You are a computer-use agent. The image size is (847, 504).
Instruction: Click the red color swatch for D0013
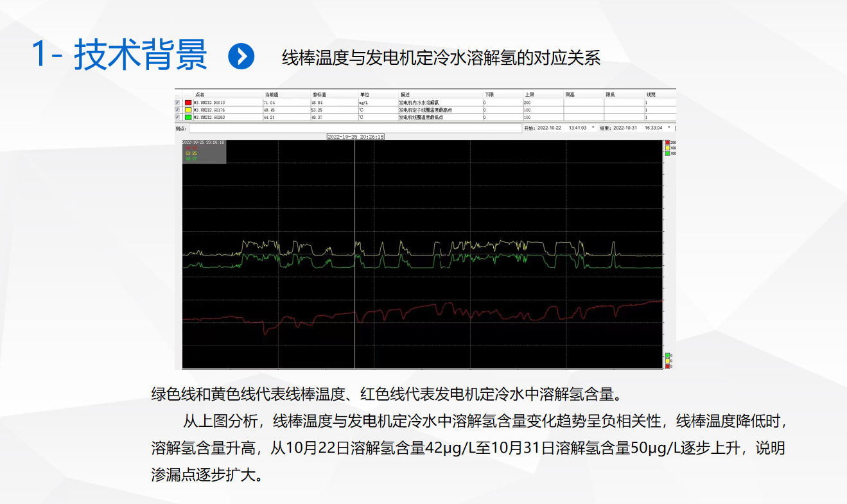click(188, 103)
